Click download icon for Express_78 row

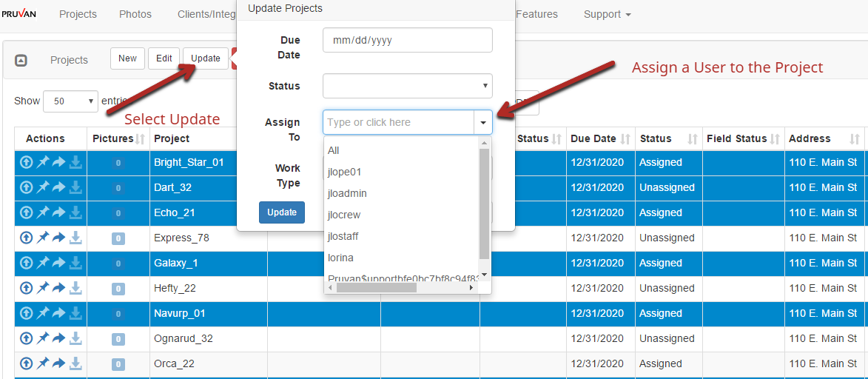point(75,238)
